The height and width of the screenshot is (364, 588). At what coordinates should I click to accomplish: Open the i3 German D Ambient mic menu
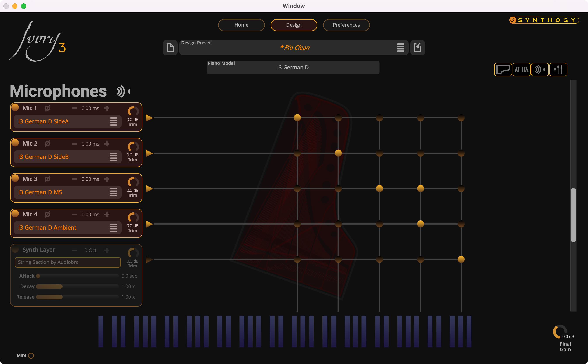pyautogui.click(x=113, y=227)
